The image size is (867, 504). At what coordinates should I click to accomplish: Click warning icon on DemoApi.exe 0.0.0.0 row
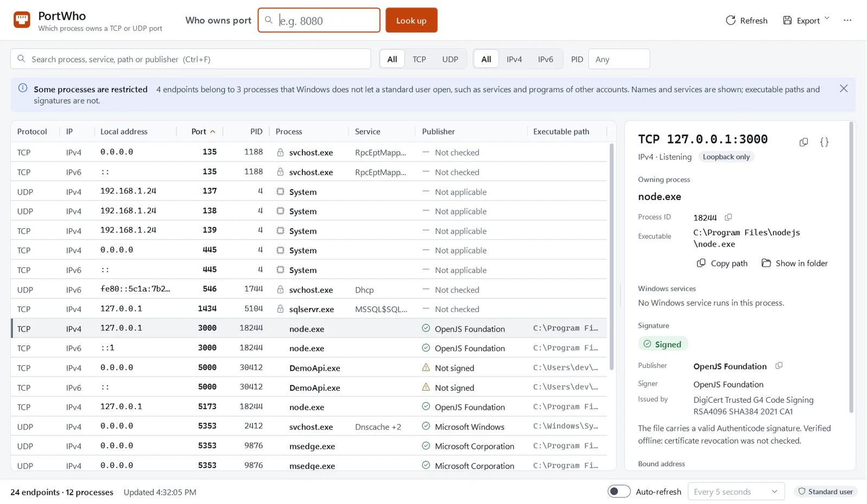pos(426,367)
